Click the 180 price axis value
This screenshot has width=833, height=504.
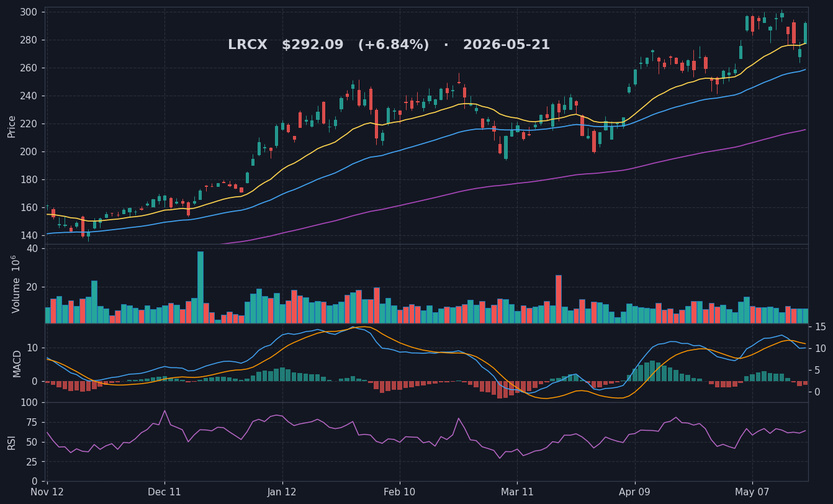click(28, 179)
